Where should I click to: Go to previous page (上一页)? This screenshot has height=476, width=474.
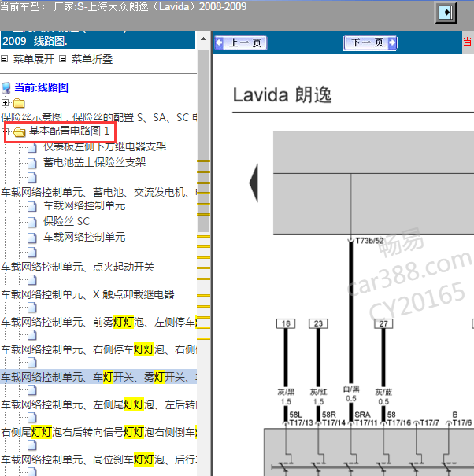[241, 42]
